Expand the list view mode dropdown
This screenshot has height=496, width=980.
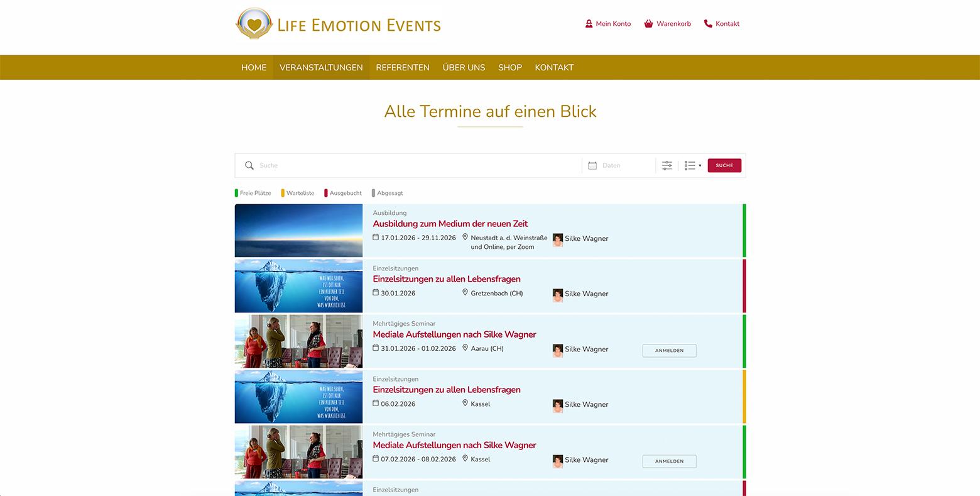tap(692, 165)
